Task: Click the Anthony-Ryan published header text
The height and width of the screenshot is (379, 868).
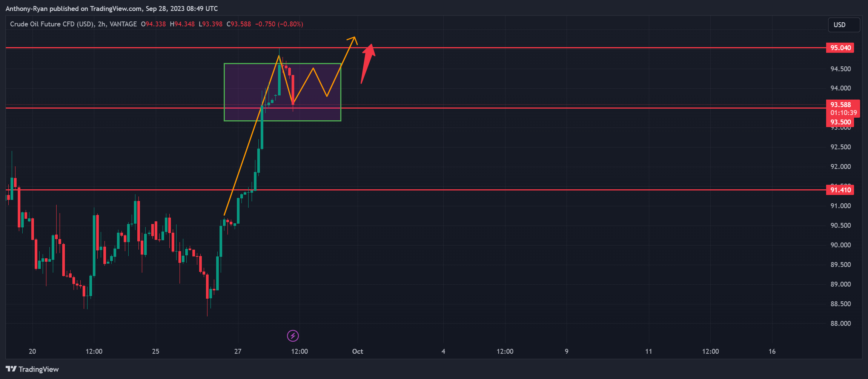Action: click(112, 8)
